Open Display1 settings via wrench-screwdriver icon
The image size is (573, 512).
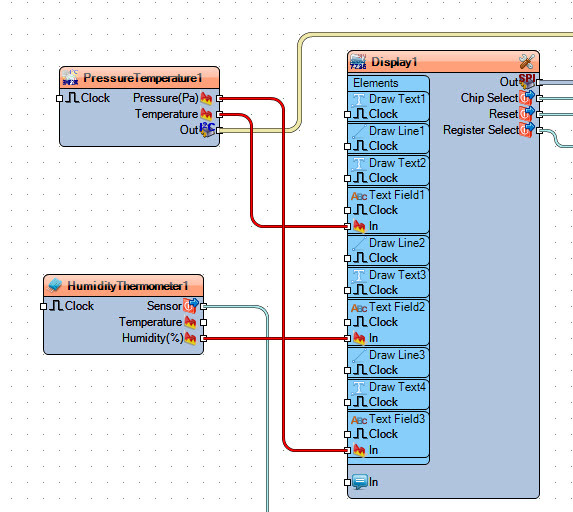point(527,62)
